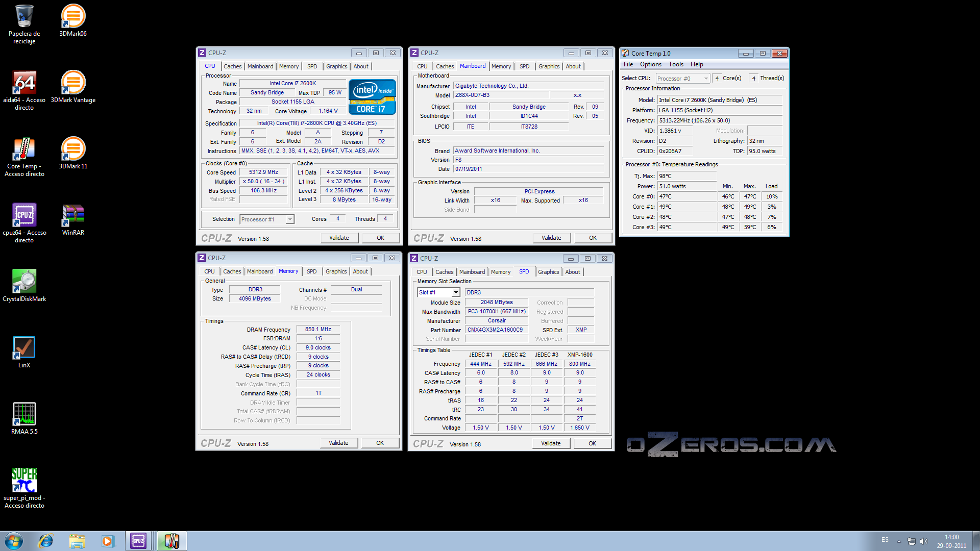980x551 pixels.
Task: Click the volume speaker tray icon
Action: coord(924,541)
